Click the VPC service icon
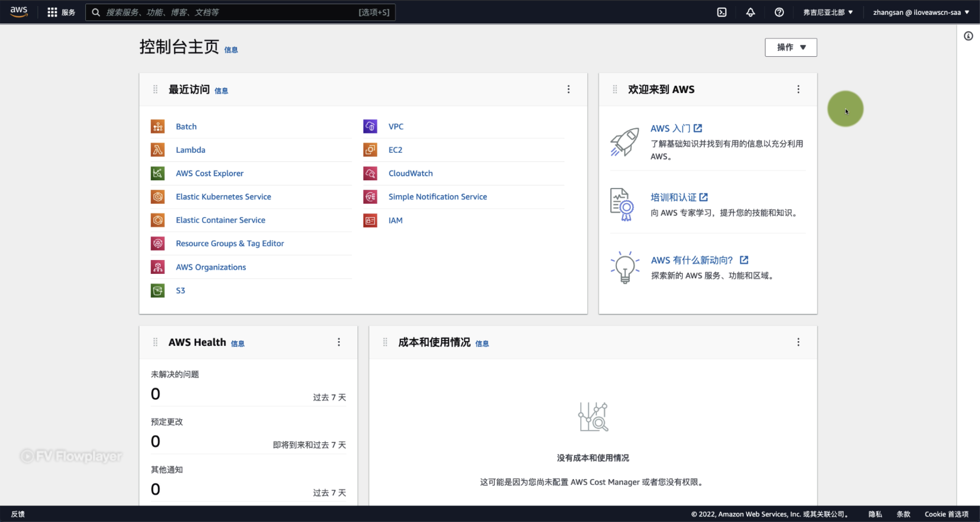This screenshot has height=522, width=980. pyautogui.click(x=370, y=126)
